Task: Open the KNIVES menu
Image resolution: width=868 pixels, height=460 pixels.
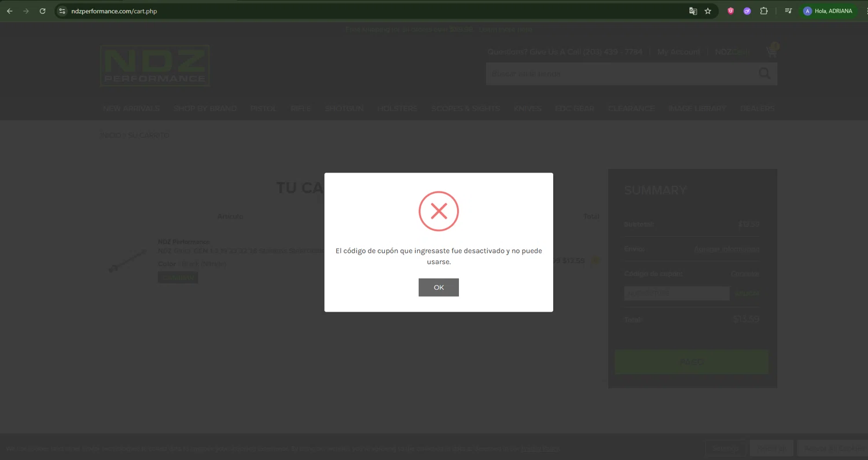Action: coord(527,108)
